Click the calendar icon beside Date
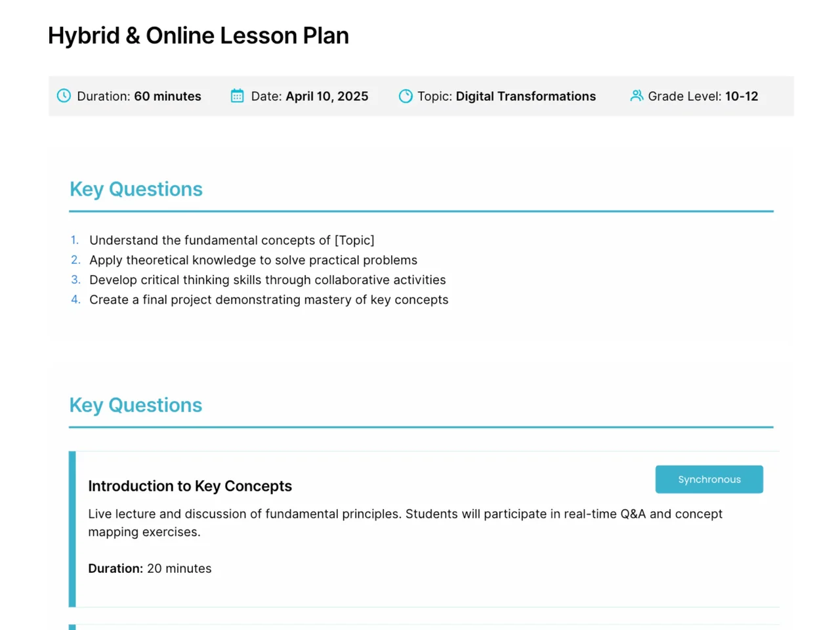This screenshot has height=630, width=840. (x=237, y=96)
